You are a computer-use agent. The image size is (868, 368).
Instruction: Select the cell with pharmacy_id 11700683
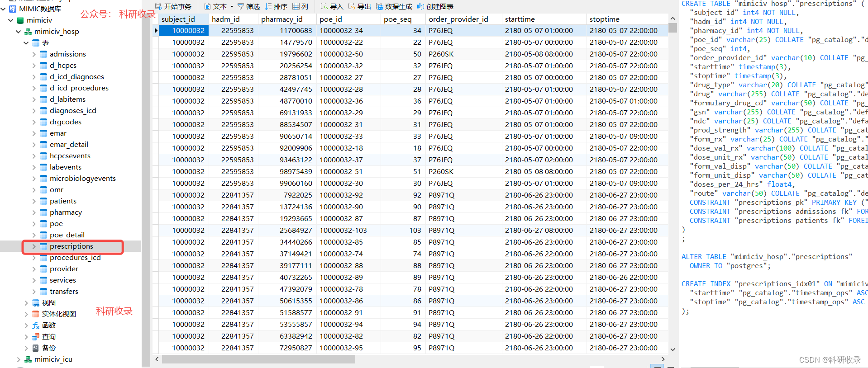[x=287, y=31]
